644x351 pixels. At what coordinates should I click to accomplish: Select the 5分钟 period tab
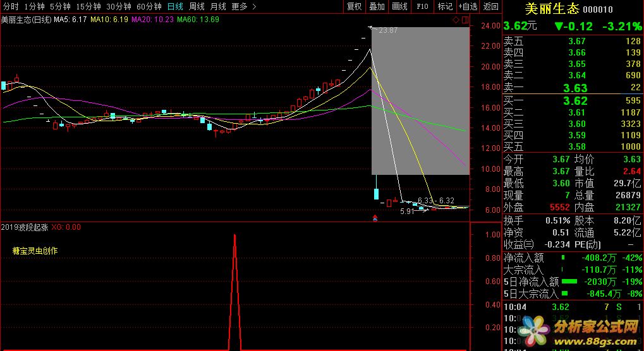pos(61,6)
